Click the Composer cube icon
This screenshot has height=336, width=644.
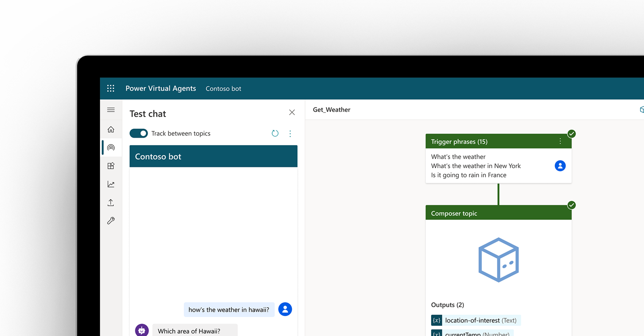498,260
